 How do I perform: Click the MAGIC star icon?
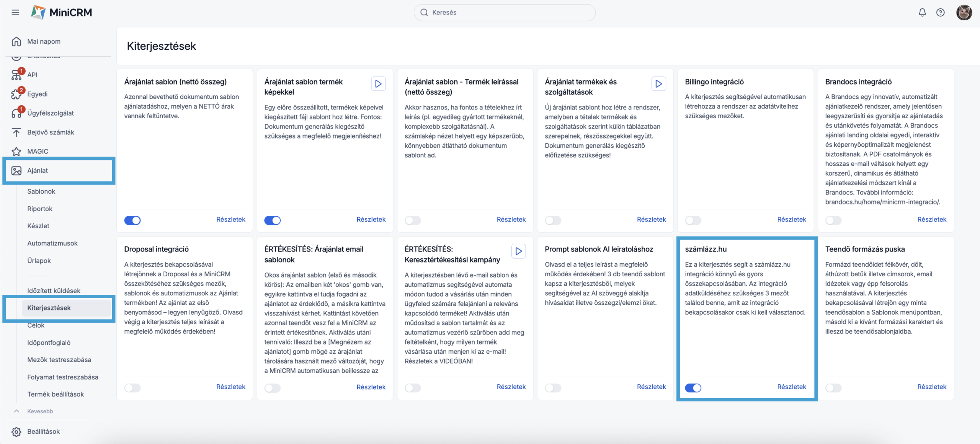[16, 151]
